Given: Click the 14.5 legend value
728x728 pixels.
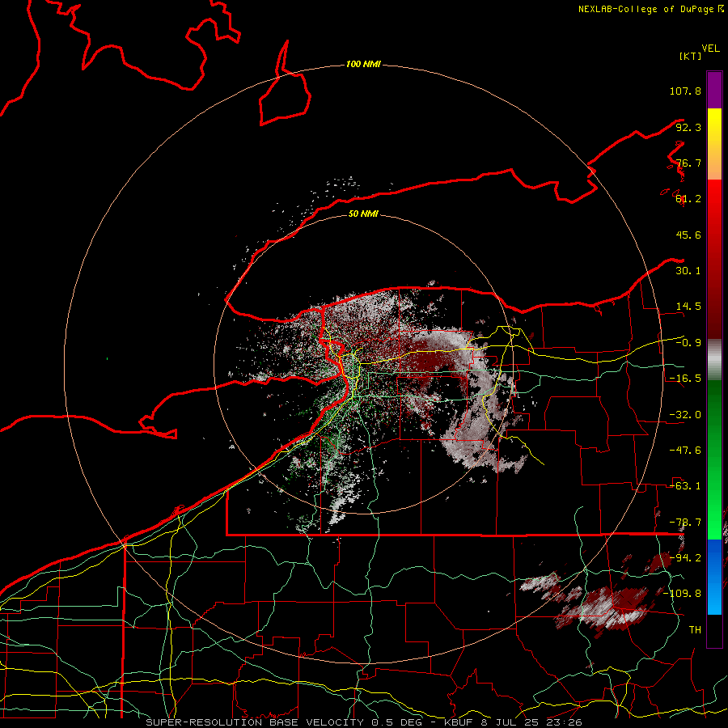Looking at the screenshot, I should (x=688, y=307).
